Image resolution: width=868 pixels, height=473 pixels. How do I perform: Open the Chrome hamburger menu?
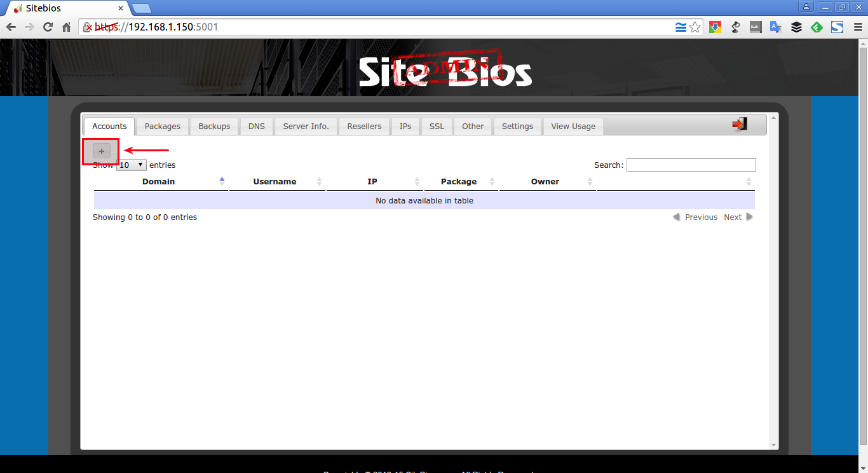click(857, 27)
